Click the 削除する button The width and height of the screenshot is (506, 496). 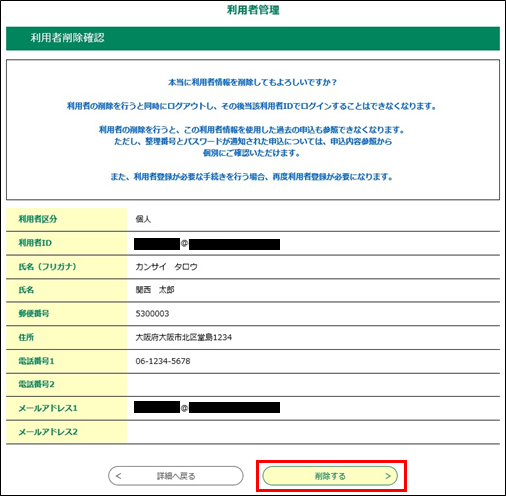pos(330,476)
